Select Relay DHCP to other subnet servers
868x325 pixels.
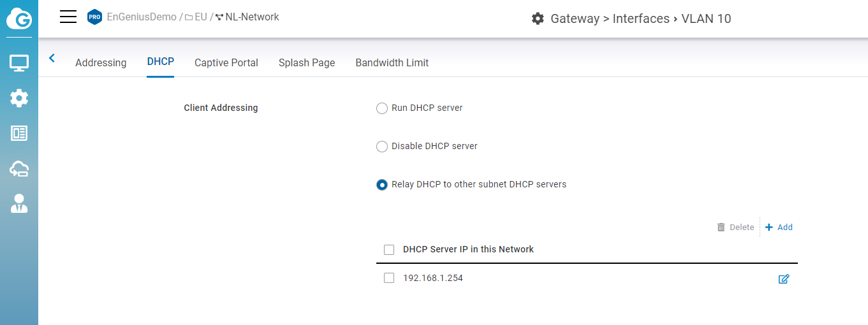click(x=382, y=185)
